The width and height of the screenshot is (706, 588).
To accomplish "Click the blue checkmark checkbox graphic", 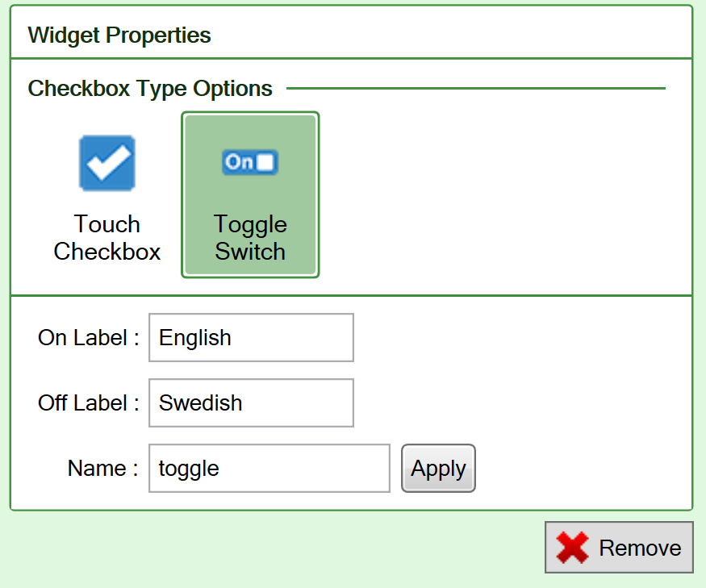I will (107, 163).
